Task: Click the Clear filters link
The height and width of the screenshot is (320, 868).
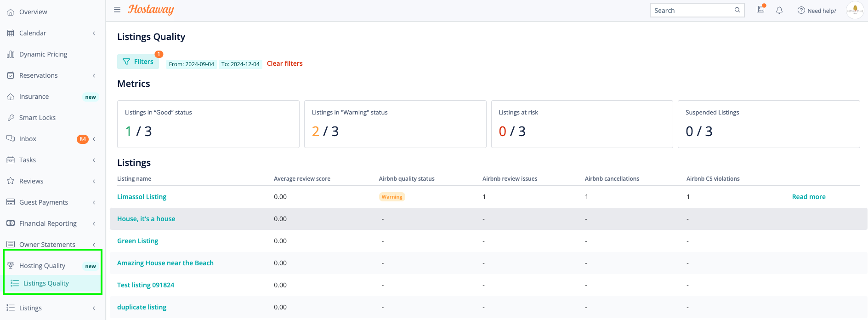Action: point(284,63)
